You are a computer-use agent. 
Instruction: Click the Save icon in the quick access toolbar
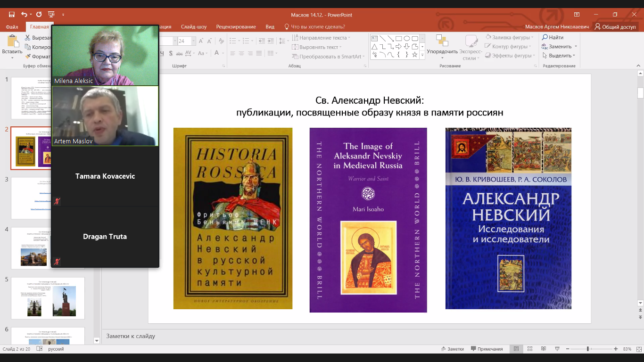[12, 15]
